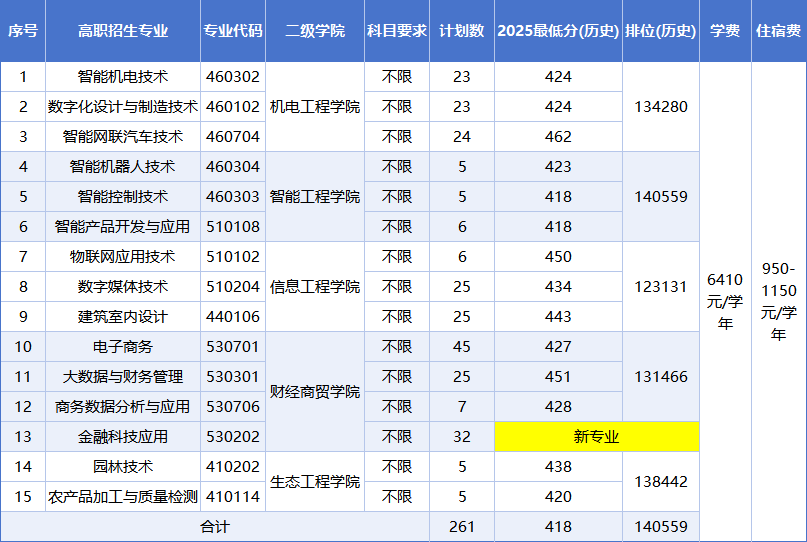Select the 智能机电技术 major cell
Viewport: 807px width, 542px height.
[x=123, y=77]
